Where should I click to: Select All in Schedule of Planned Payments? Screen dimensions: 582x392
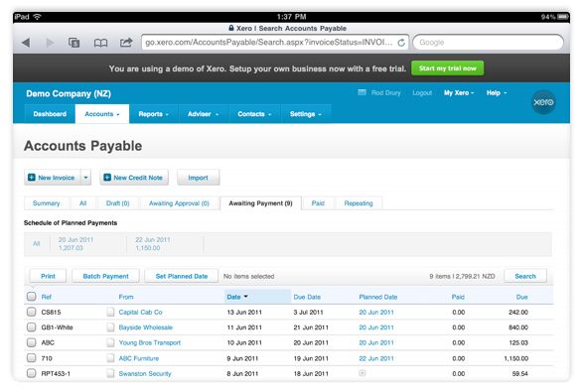(37, 244)
